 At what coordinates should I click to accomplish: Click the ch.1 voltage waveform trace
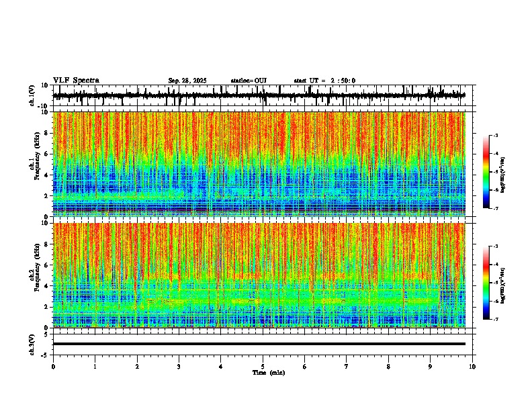pyautogui.click(x=259, y=95)
